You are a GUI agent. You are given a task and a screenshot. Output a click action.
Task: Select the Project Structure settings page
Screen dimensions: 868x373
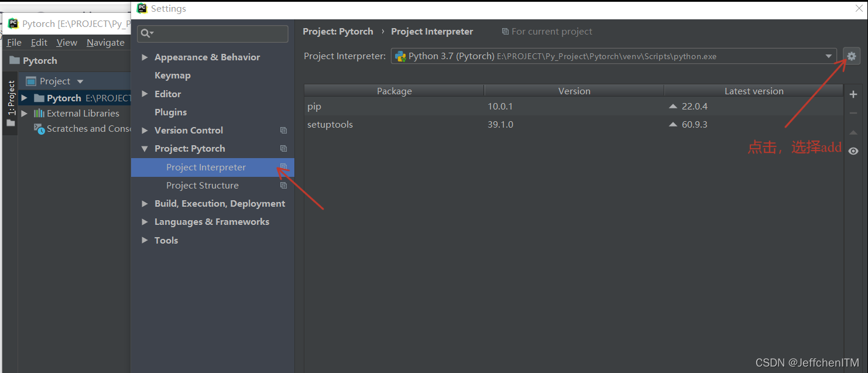203,185
